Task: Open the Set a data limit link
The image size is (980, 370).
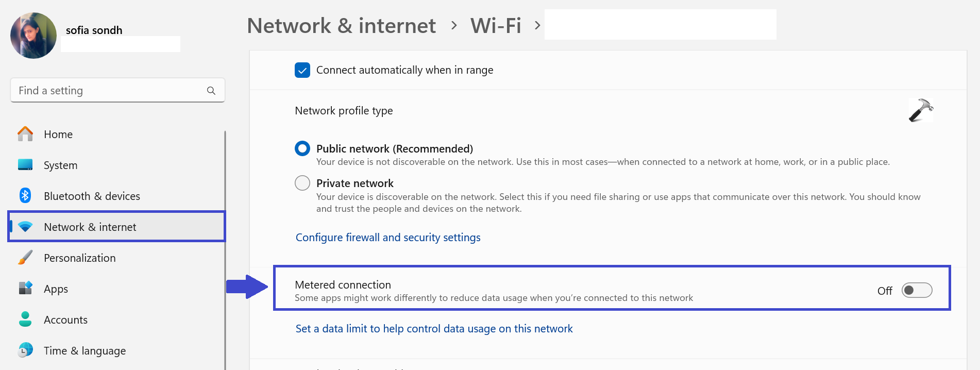Action: click(434, 329)
